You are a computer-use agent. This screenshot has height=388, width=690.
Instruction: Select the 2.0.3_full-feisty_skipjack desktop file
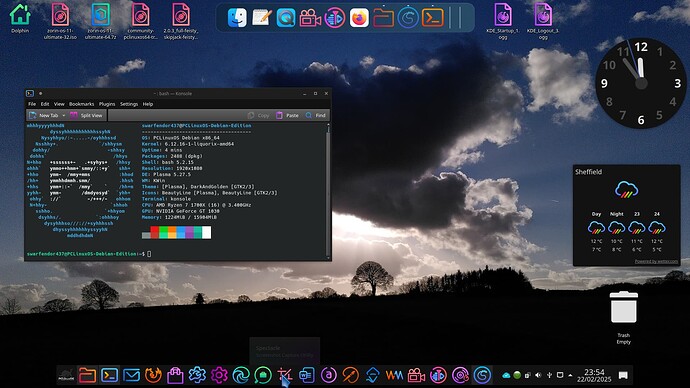(181, 21)
